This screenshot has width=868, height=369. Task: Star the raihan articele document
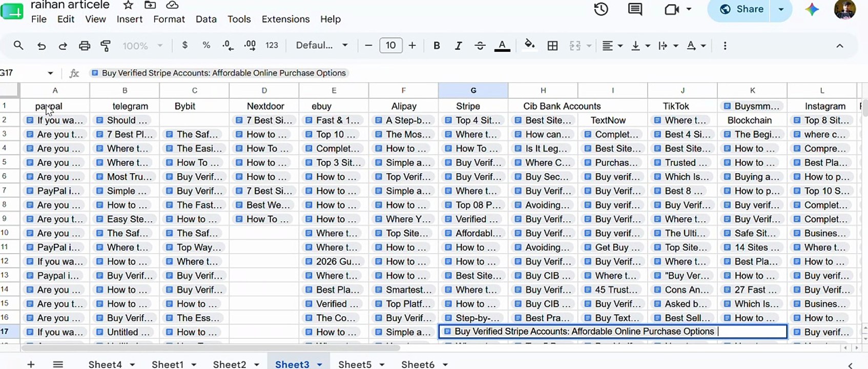[128, 5]
